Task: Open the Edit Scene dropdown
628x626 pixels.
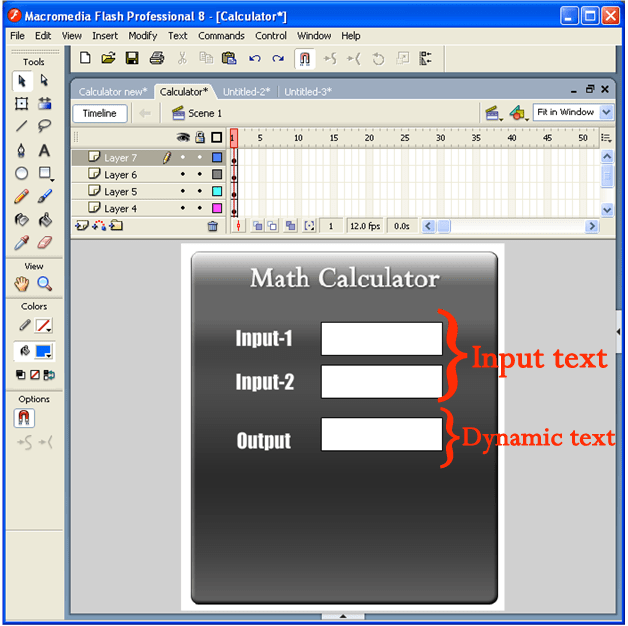Action: [493, 113]
